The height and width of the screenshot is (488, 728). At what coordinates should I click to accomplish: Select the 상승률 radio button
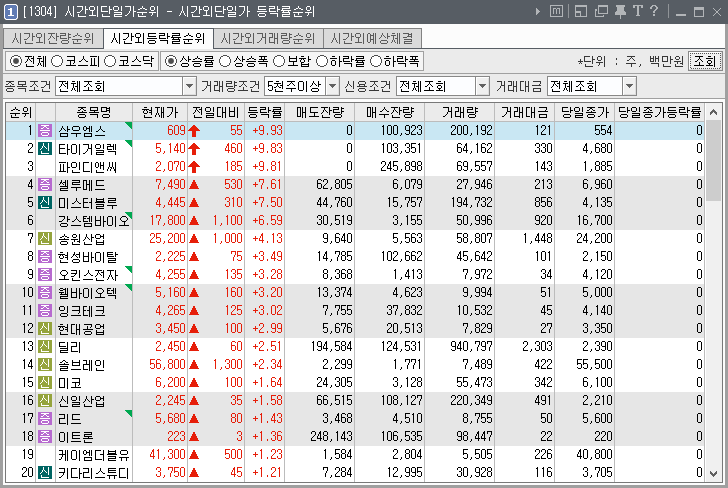[x=171, y=61]
